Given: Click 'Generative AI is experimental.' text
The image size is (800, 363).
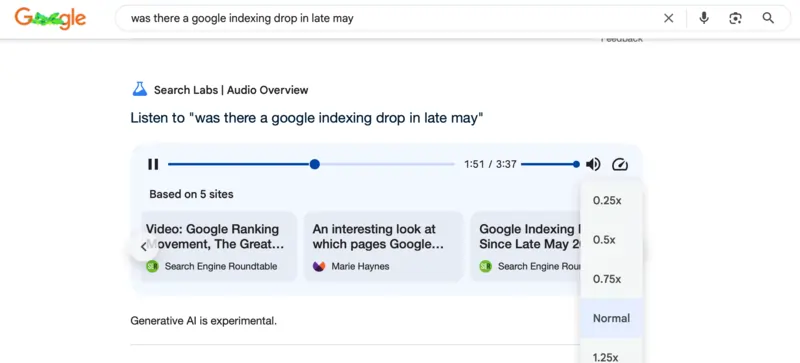Looking at the screenshot, I should click(x=204, y=321).
